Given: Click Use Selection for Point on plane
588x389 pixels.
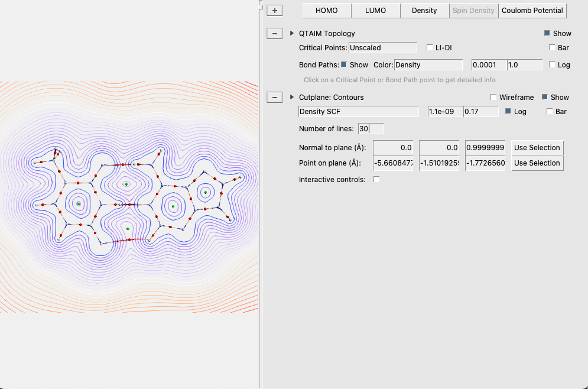Looking at the screenshot, I should (x=537, y=163).
